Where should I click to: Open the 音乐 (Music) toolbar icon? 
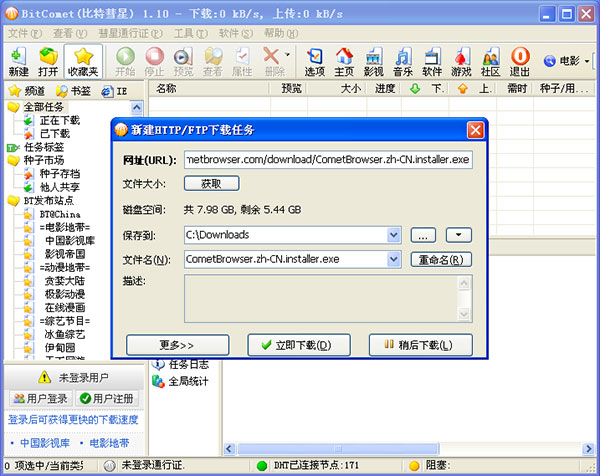click(x=403, y=62)
